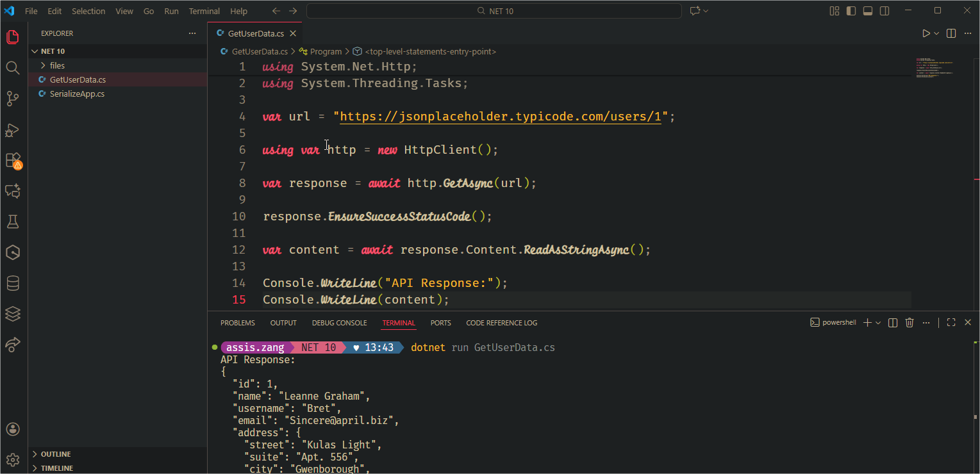Split the terminal using the split icon
980x474 pixels.
(x=892, y=322)
